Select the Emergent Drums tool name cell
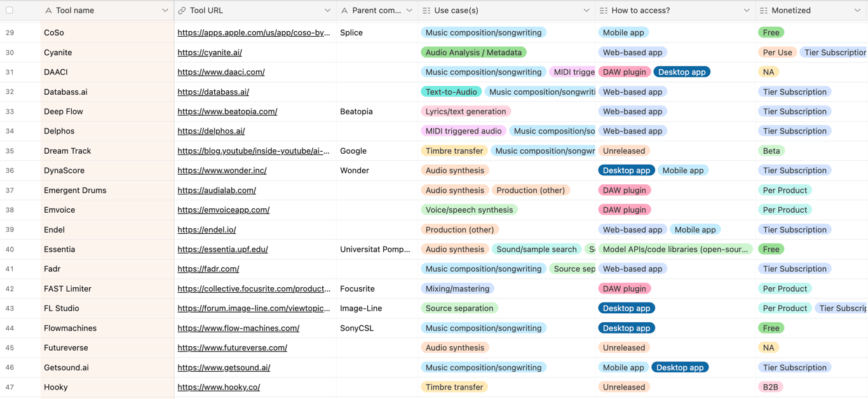The height and width of the screenshot is (399, 868). coord(107,190)
